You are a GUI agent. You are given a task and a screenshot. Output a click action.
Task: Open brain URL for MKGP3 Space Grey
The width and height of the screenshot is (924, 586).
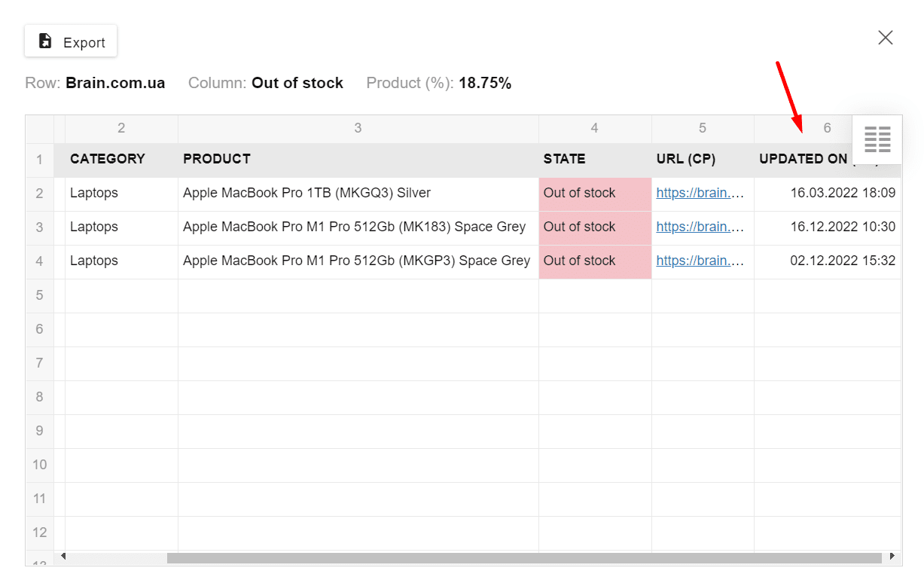(700, 261)
